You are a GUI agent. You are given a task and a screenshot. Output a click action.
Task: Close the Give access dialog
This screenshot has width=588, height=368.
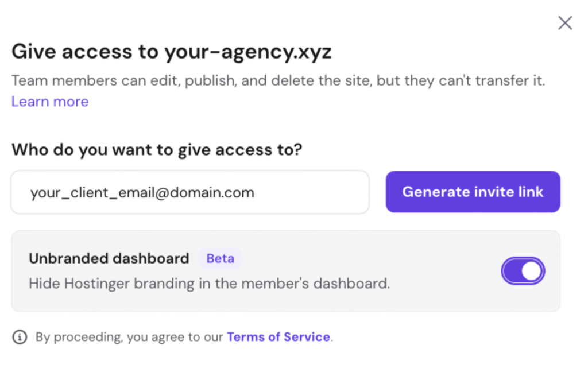pos(565,23)
